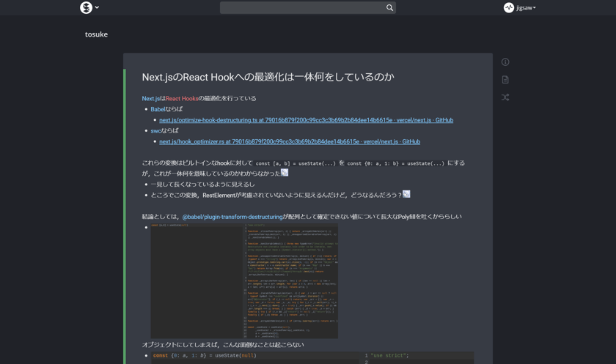This screenshot has height=364, width=616.
Task: Open the swc link
Action: [156, 130]
